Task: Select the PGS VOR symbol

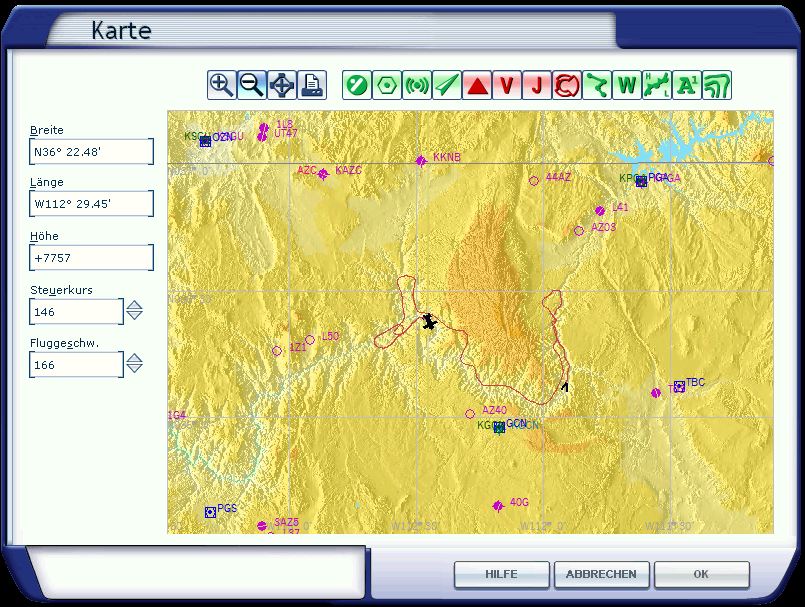Action: pyautogui.click(x=210, y=512)
